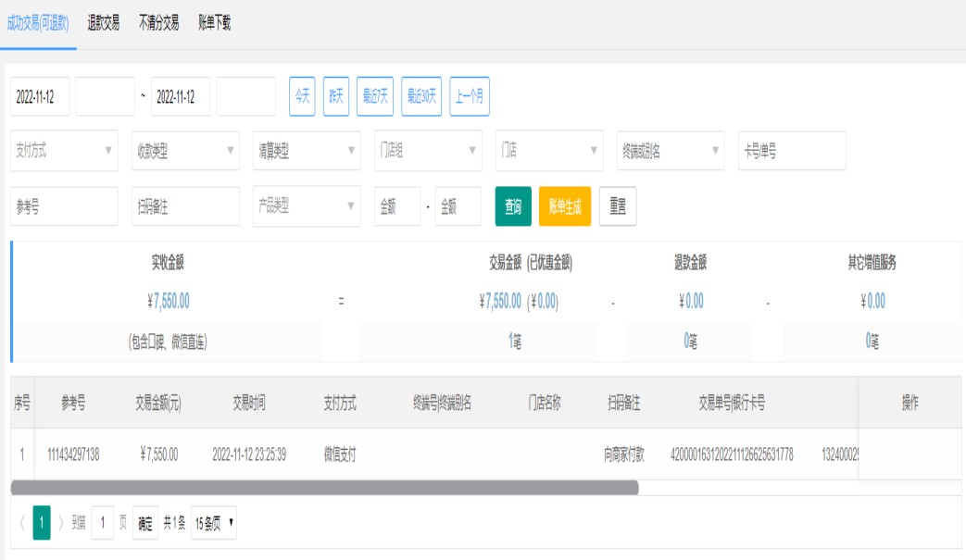
Task: Open the 产品类型 dropdown
Action: point(307,206)
